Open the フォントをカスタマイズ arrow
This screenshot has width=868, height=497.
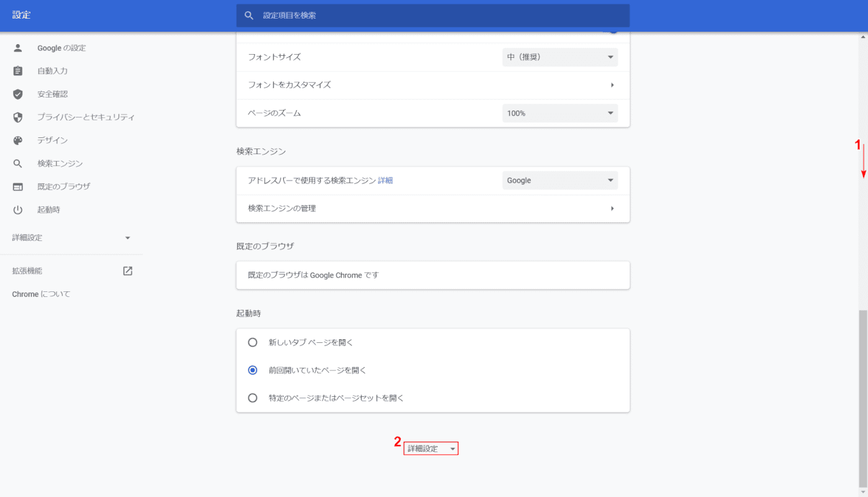612,85
